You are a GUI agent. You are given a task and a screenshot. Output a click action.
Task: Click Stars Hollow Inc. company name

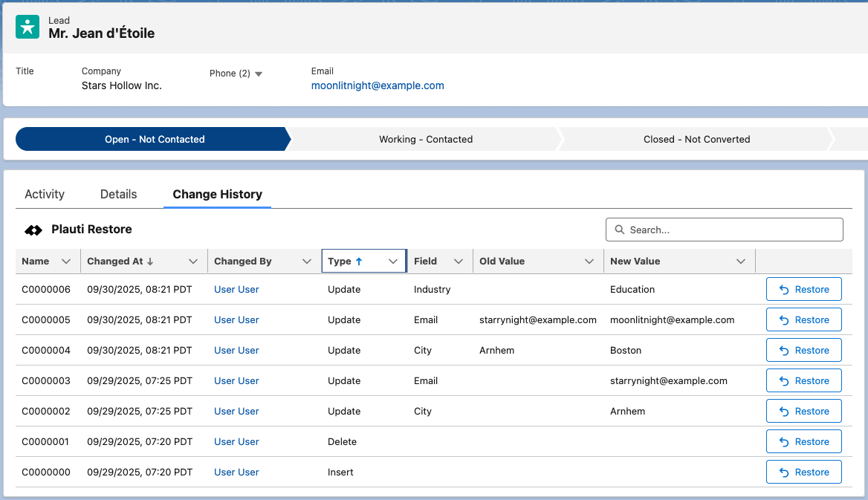[x=122, y=86]
